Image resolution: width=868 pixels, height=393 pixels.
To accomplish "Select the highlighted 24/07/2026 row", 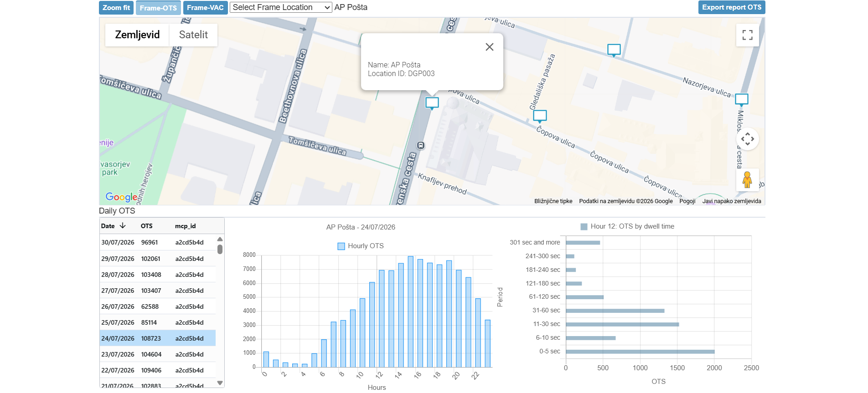I will [x=158, y=338].
